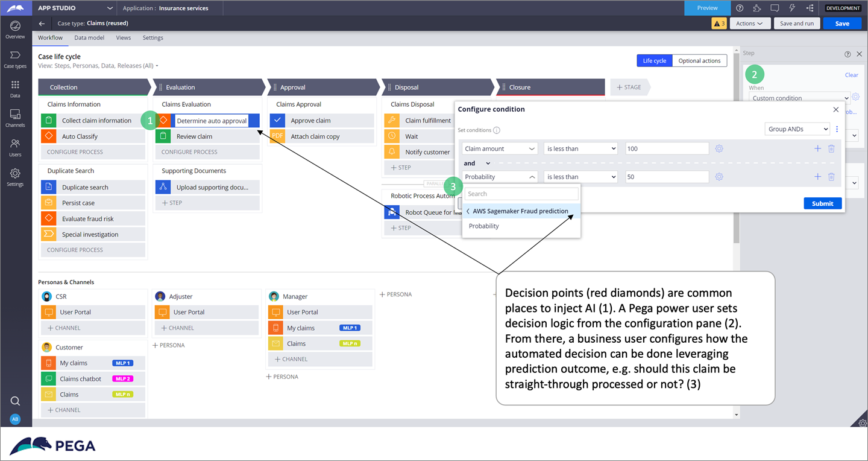The height and width of the screenshot is (461, 868).
Task: Select the Collection stage header
Action: click(x=95, y=87)
